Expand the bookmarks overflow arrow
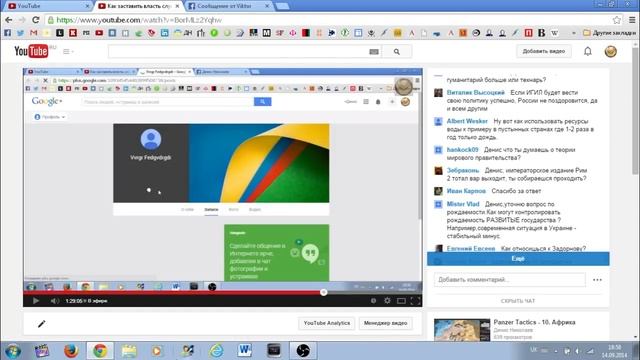This screenshot has width=640, height=360. pos(573,33)
